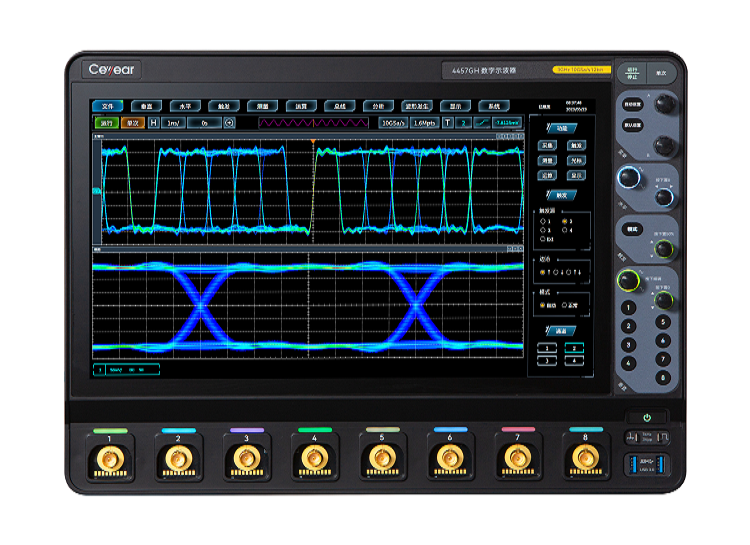750x545 pixels.
Task: Select trigger source 2 radio button
Action: [565, 221]
